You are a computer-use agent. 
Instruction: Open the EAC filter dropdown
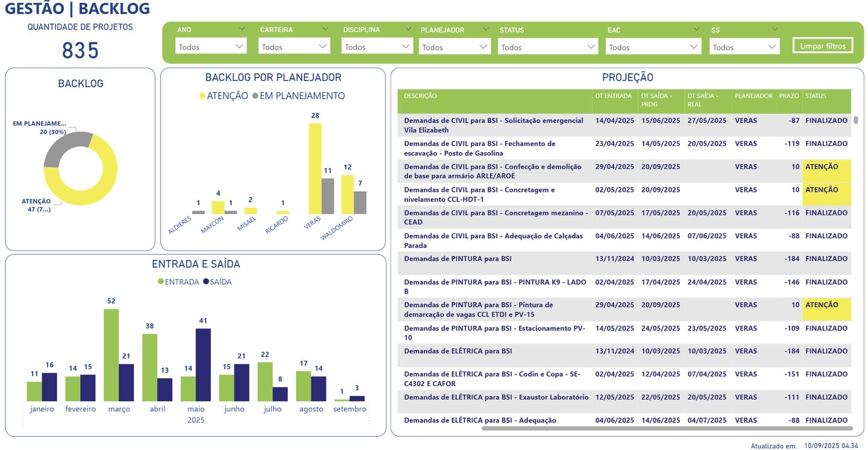[653, 46]
